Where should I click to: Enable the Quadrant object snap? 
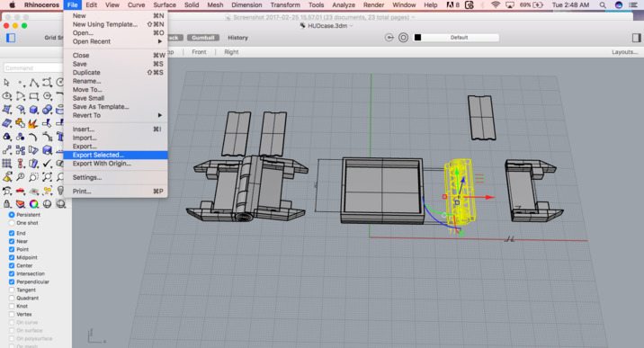tap(12, 298)
